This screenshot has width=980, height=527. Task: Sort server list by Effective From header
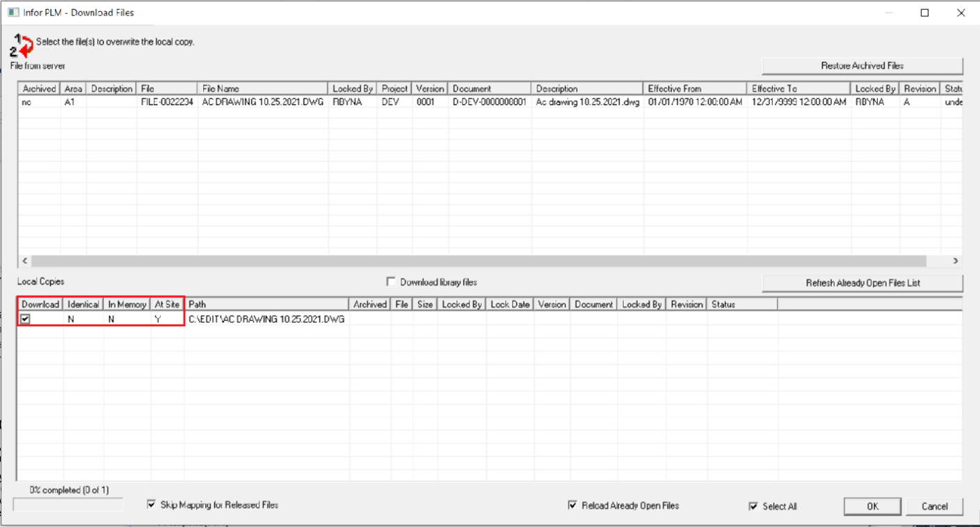[x=694, y=88]
